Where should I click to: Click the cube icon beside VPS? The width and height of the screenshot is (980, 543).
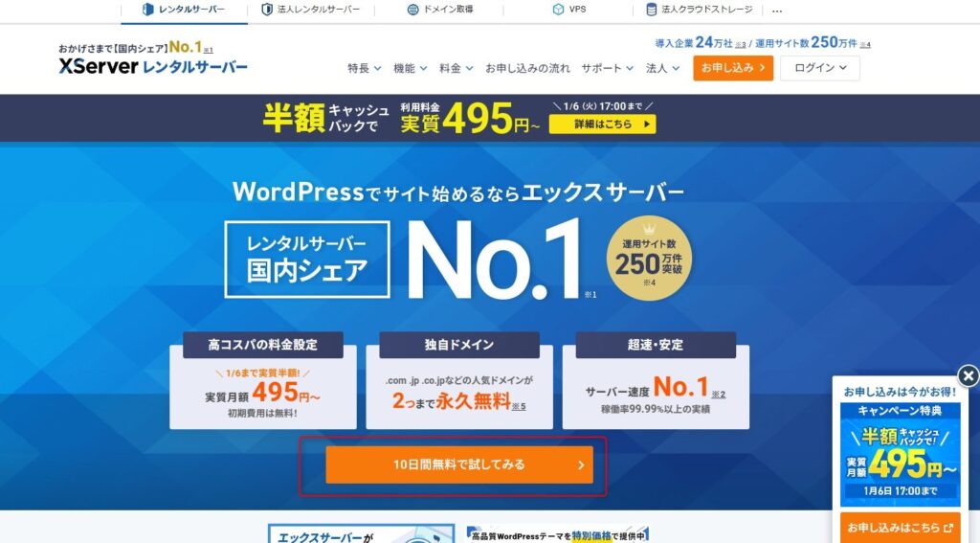pos(558,10)
